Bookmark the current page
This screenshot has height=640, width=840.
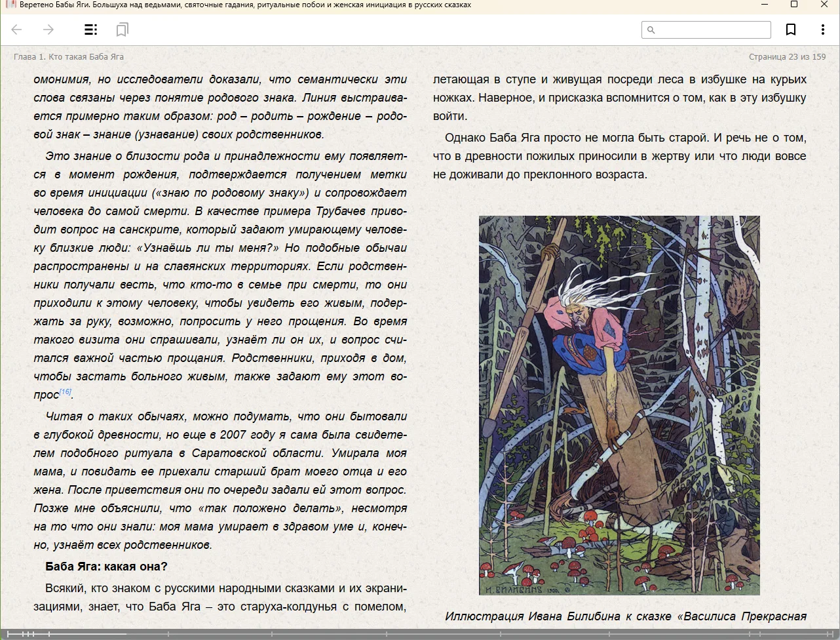[x=791, y=30]
